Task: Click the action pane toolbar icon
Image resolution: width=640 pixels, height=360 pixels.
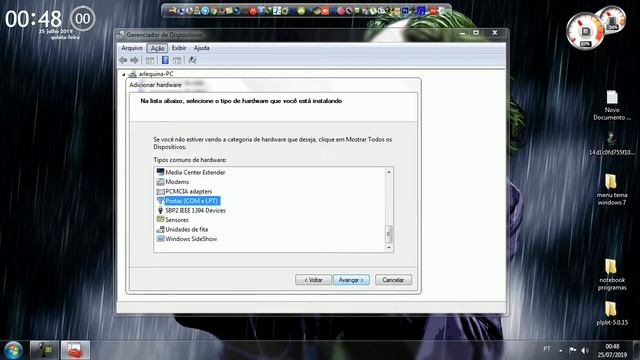Action: pyautogui.click(x=177, y=60)
